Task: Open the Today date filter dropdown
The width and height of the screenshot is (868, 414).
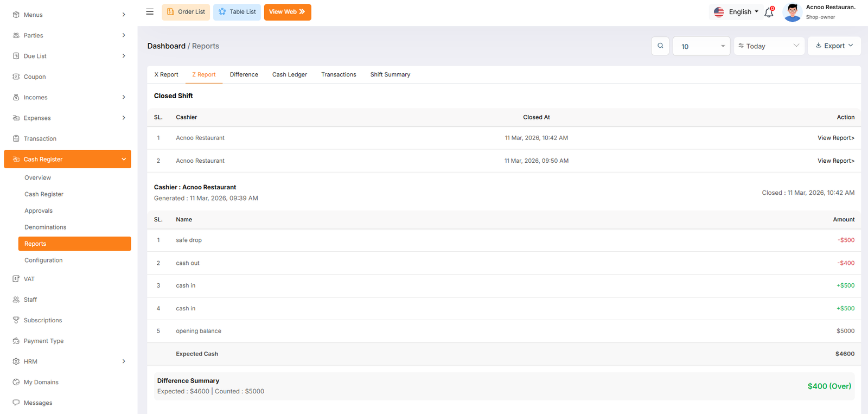Action: (x=769, y=46)
